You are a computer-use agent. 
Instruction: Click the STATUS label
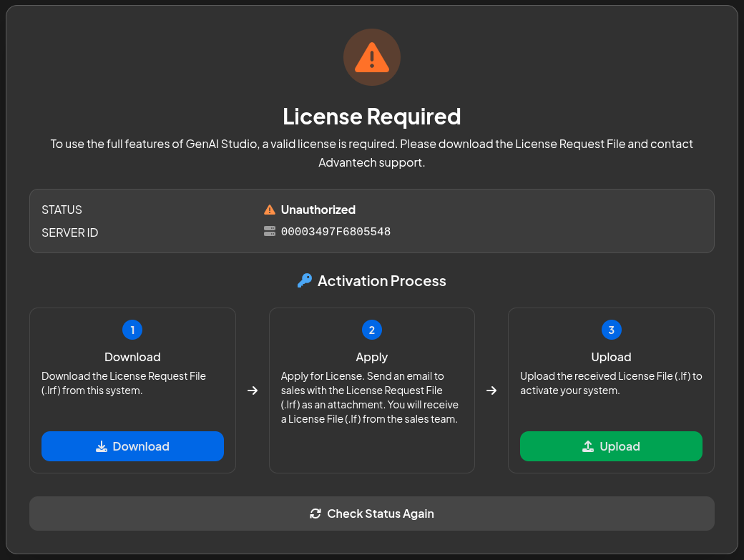click(62, 210)
